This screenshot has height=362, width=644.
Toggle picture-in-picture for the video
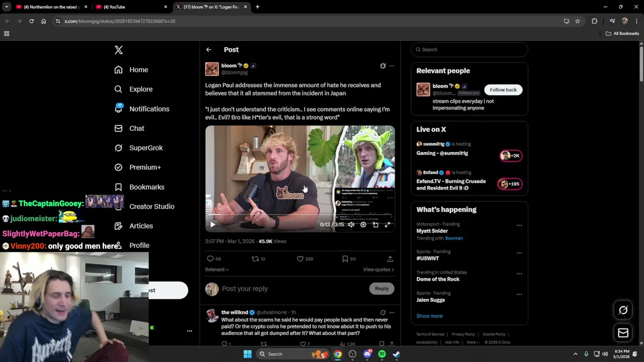375,225
